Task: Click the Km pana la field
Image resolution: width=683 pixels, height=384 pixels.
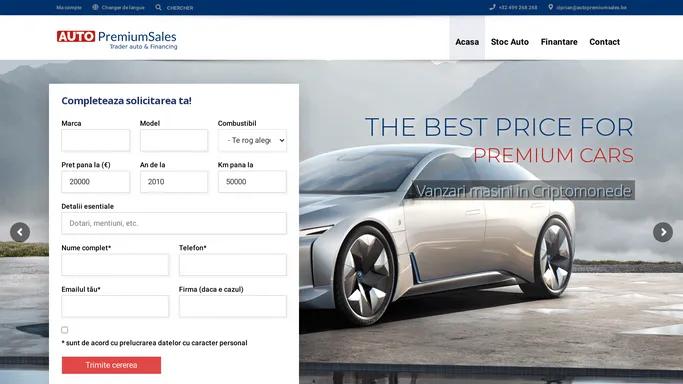Action: click(x=252, y=182)
